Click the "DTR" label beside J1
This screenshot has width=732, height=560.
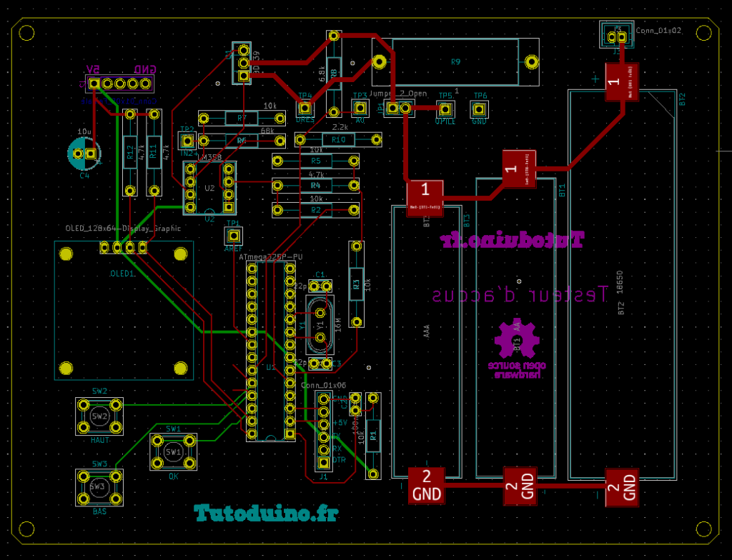(x=339, y=460)
